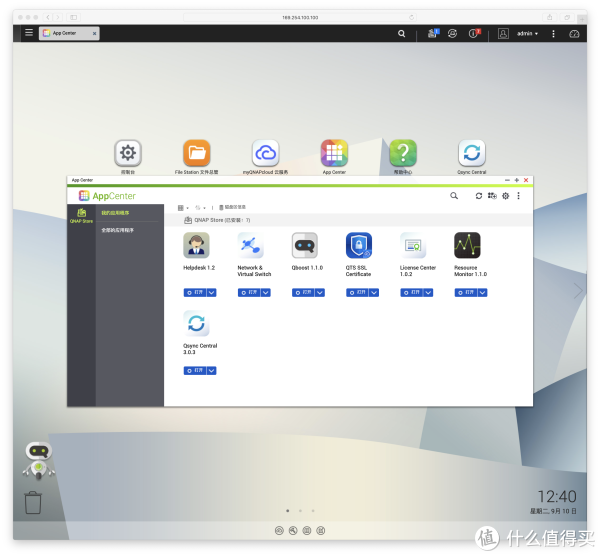The width and height of the screenshot is (600, 556).
Task: Select QNAP Store in the sidebar
Action: click(x=81, y=216)
